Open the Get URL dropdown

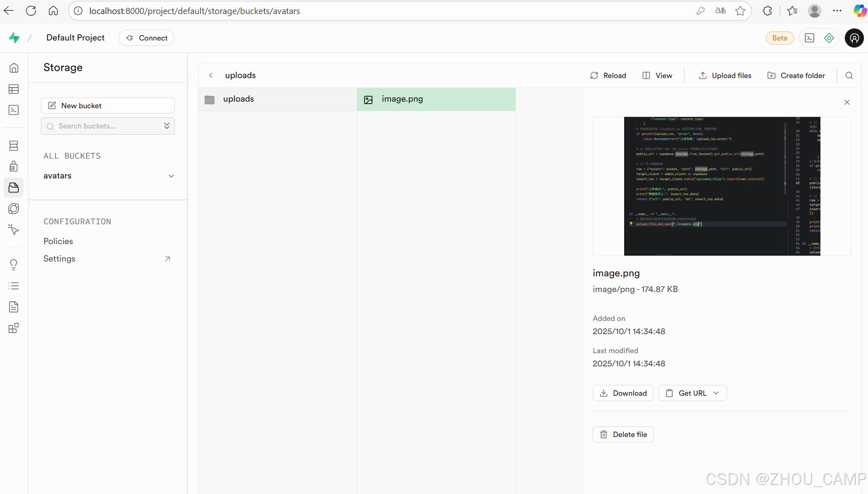[x=692, y=393]
